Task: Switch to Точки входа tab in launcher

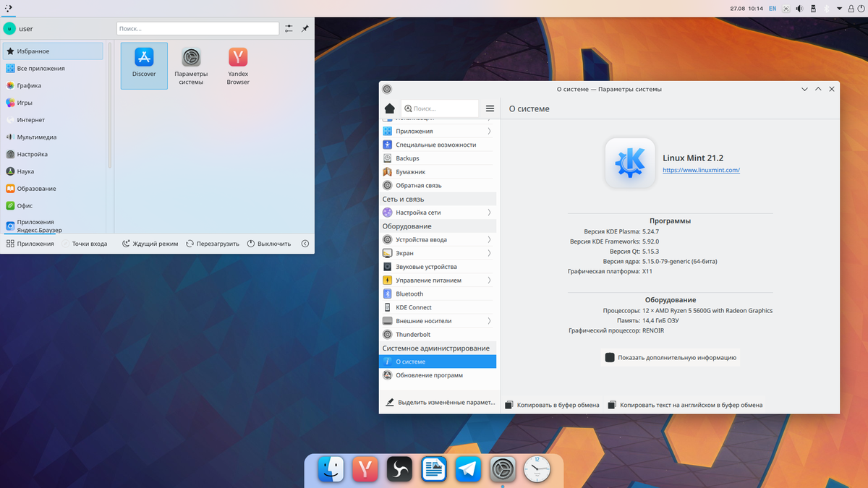Action: click(x=85, y=244)
